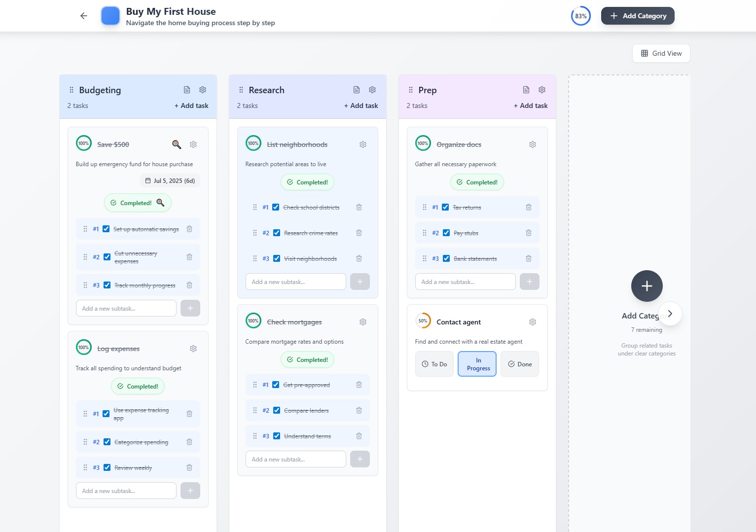756x532 pixels.
Task: Delete Track monthly progress subtask
Action: click(189, 285)
